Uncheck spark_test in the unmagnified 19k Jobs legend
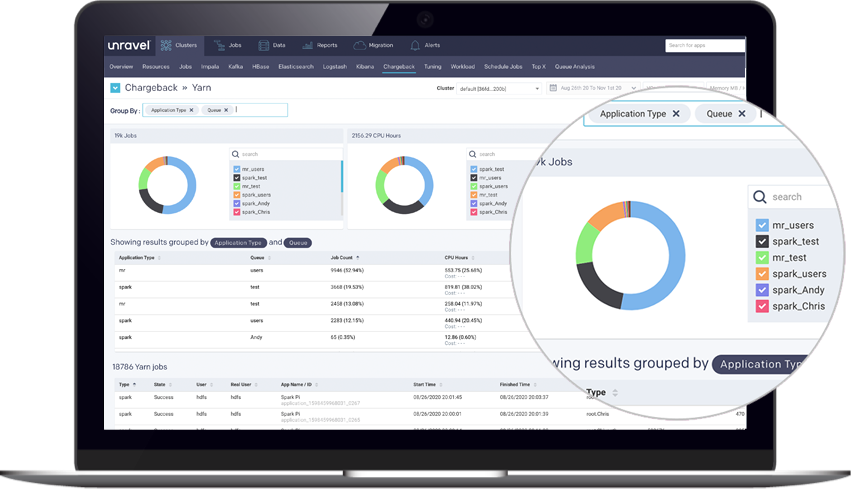The height and width of the screenshot is (489, 851). pyautogui.click(x=237, y=178)
